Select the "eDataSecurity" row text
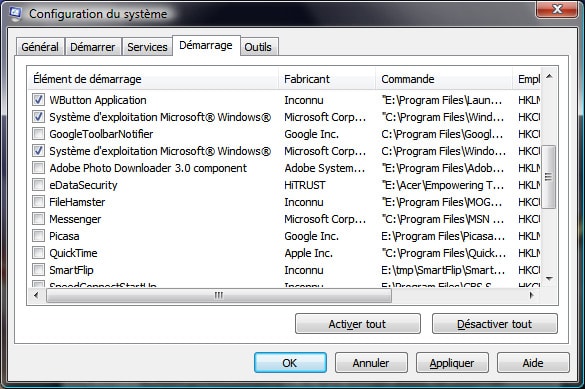Viewport: 585px width, 389px height. click(83, 185)
